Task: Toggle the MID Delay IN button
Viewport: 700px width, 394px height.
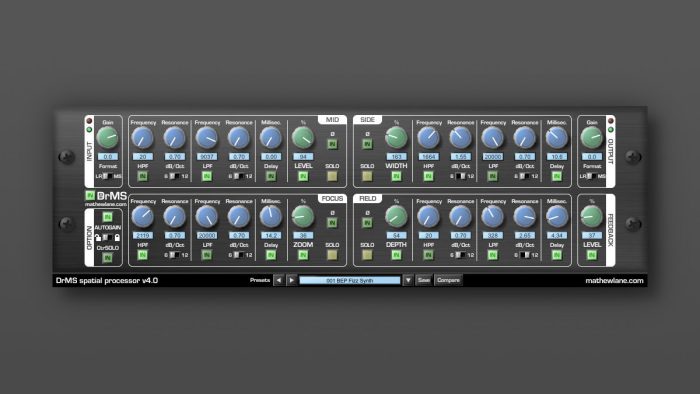Action: tap(271, 176)
